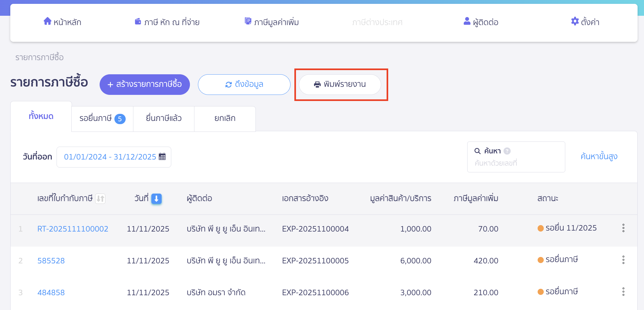
Task: Open settings via the gear icon
Action: point(575,21)
